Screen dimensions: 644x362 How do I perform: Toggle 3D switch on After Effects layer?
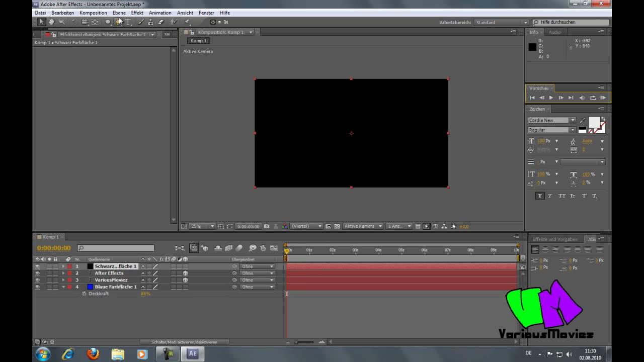click(185, 273)
